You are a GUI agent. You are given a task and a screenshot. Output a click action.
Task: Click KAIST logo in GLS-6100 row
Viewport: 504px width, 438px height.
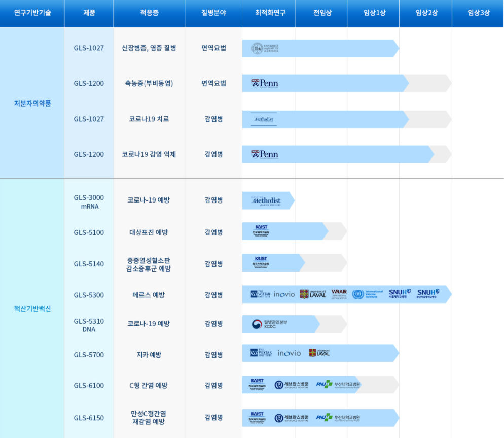tap(257, 384)
